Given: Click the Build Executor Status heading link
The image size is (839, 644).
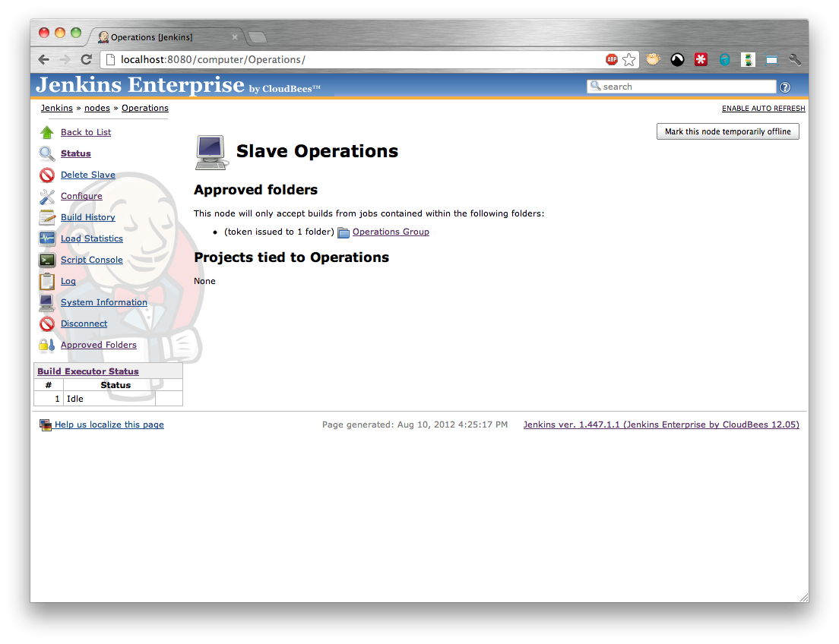Looking at the screenshot, I should point(87,371).
